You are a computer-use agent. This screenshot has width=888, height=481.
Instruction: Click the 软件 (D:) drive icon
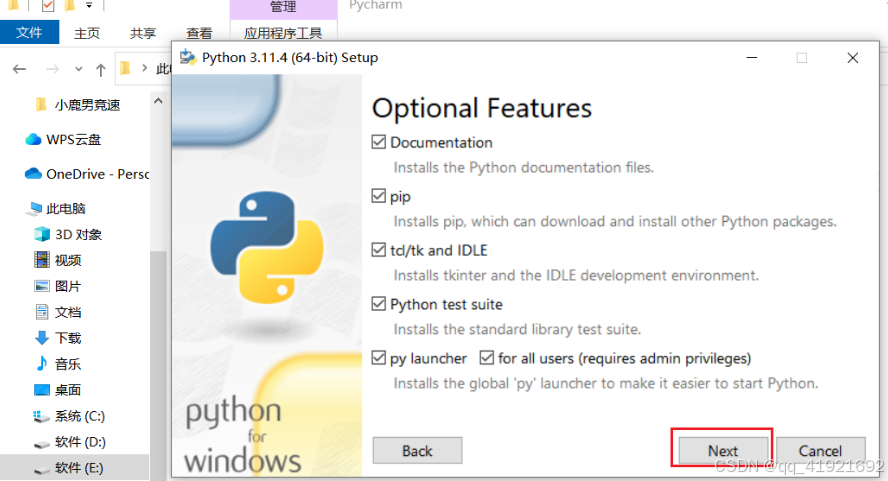pyautogui.click(x=42, y=444)
